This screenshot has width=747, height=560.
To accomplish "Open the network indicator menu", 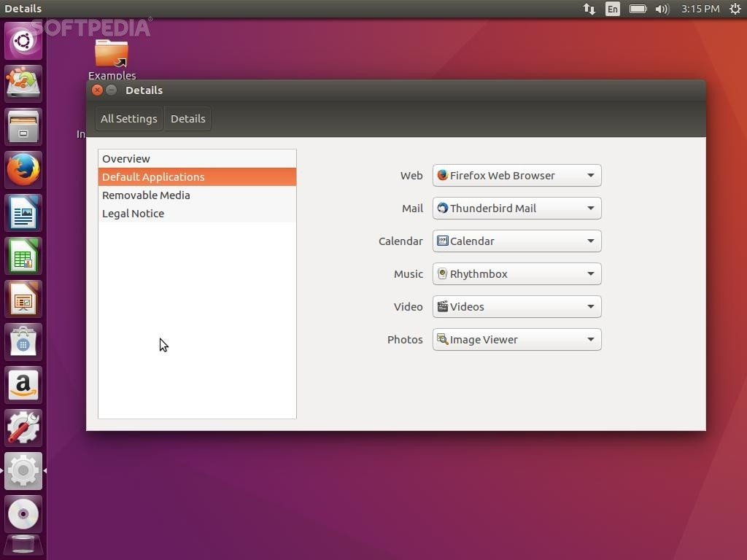I will point(589,9).
